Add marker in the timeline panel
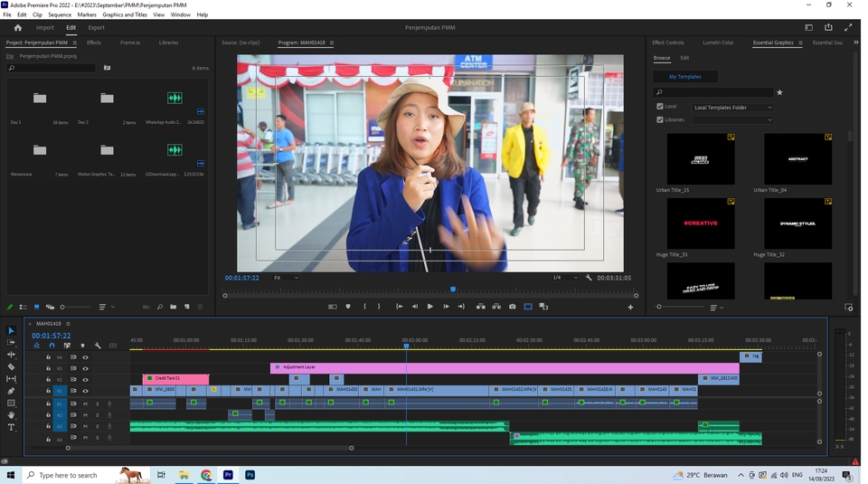 pyautogui.click(x=82, y=346)
